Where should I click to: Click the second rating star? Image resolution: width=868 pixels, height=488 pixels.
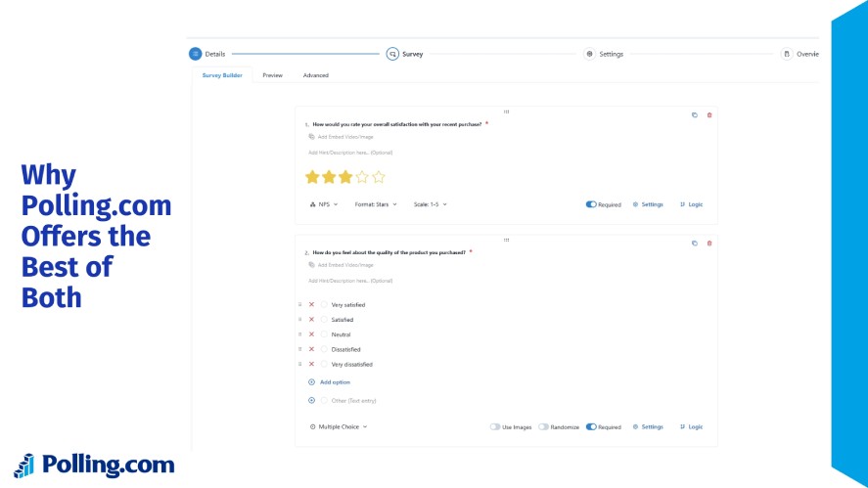tap(329, 177)
